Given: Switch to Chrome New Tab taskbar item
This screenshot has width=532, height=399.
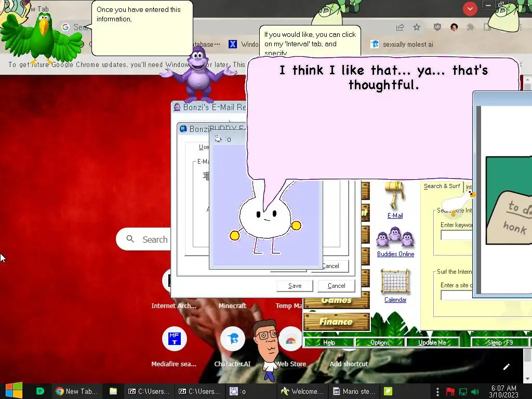Looking at the screenshot, I should (77, 391).
